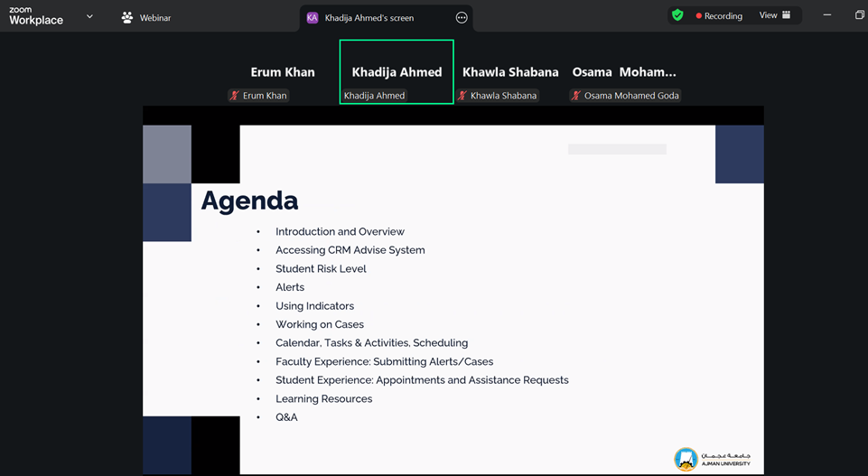
Task: Open the screen share options ellipsis
Action: (462, 17)
